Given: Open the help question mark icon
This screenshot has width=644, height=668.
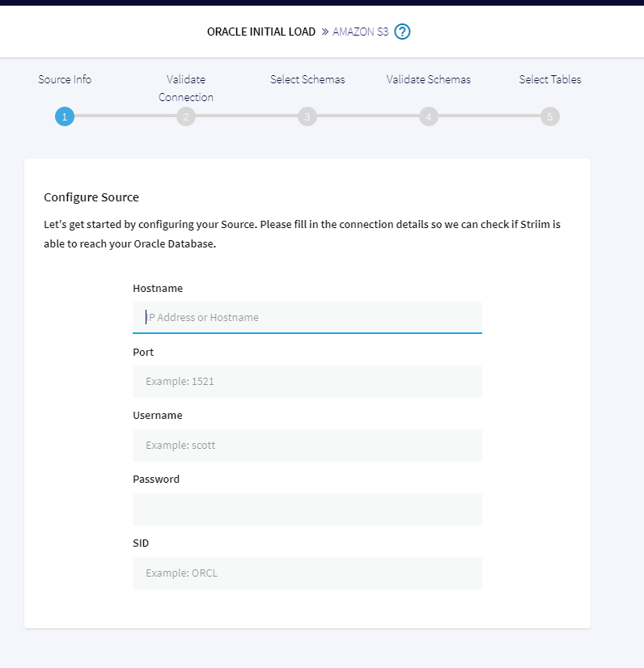Looking at the screenshot, I should point(402,32).
